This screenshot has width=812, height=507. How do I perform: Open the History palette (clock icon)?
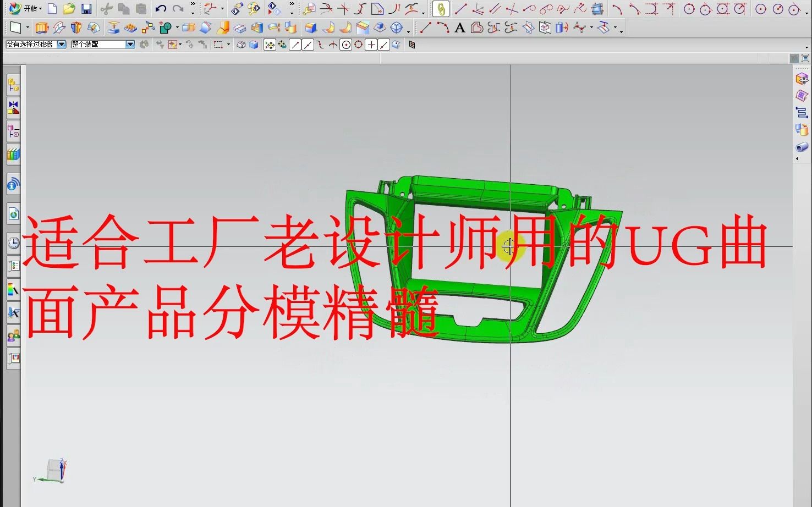(x=13, y=242)
